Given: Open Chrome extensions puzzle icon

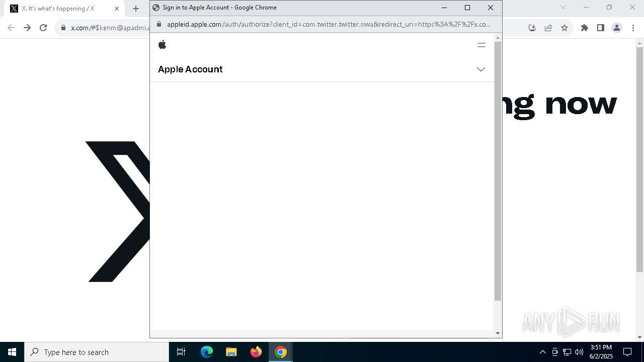Looking at the screenshot, I should tap(585, 28).
